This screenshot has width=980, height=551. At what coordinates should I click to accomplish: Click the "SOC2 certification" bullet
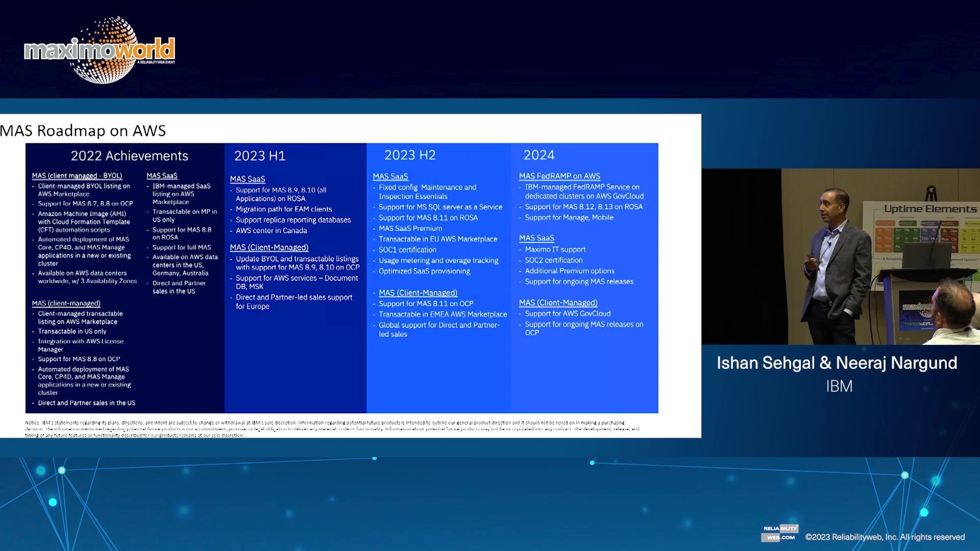[554, 260]
